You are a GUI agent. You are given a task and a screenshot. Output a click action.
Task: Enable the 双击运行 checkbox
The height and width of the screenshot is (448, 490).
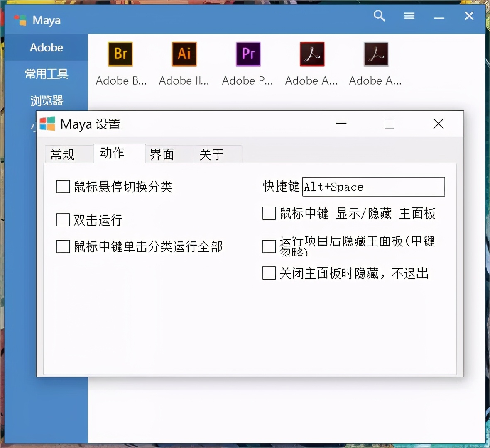click(63, 220)
